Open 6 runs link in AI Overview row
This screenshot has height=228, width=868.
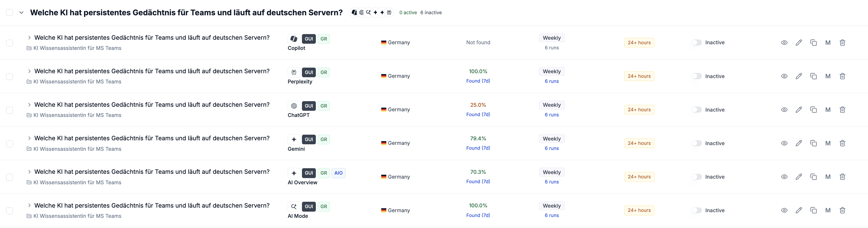click(x=552, y=182)
